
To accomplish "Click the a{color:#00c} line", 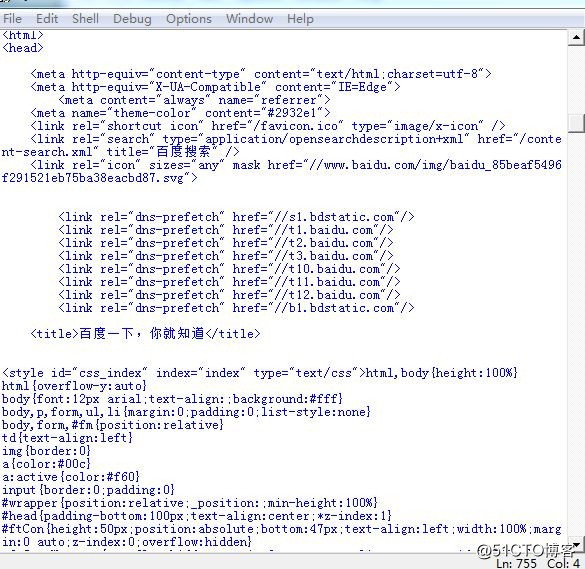I will pyautogui.click(x=46, y=464).
